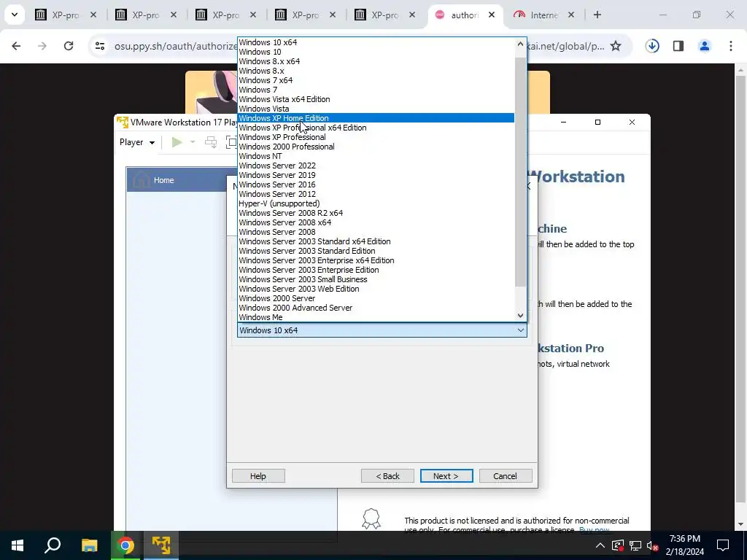Viewport: 747px width, 560px height.
Task: Select Windows Server 2003 Standard x64 Edition
Action: click(376, 241)
